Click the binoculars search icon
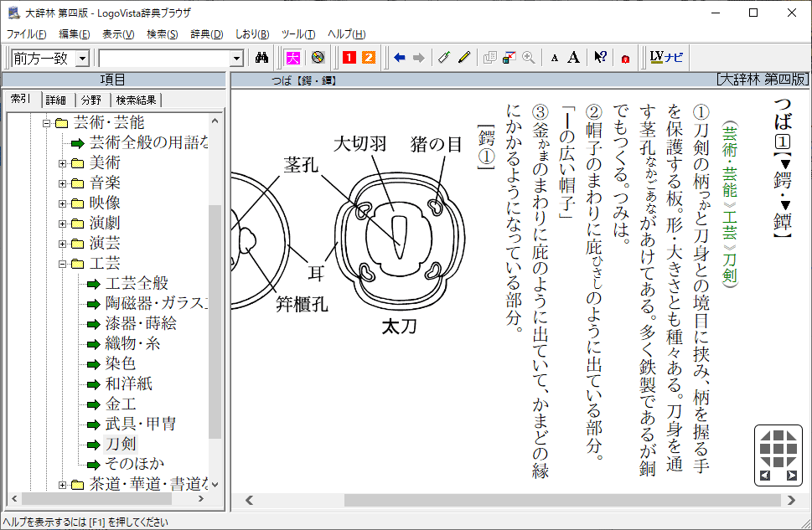The height and width of the screenshot is (530, 812). click(x=261, y=58)
